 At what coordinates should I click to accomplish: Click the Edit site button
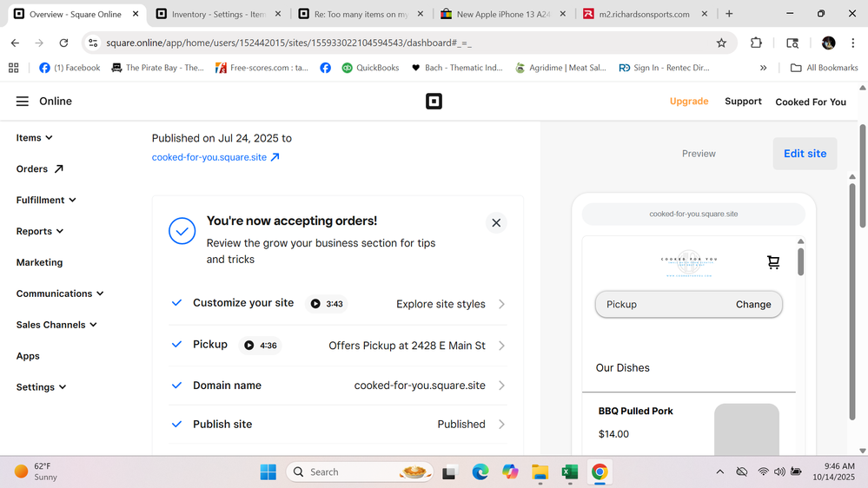(x=805, y=154)
